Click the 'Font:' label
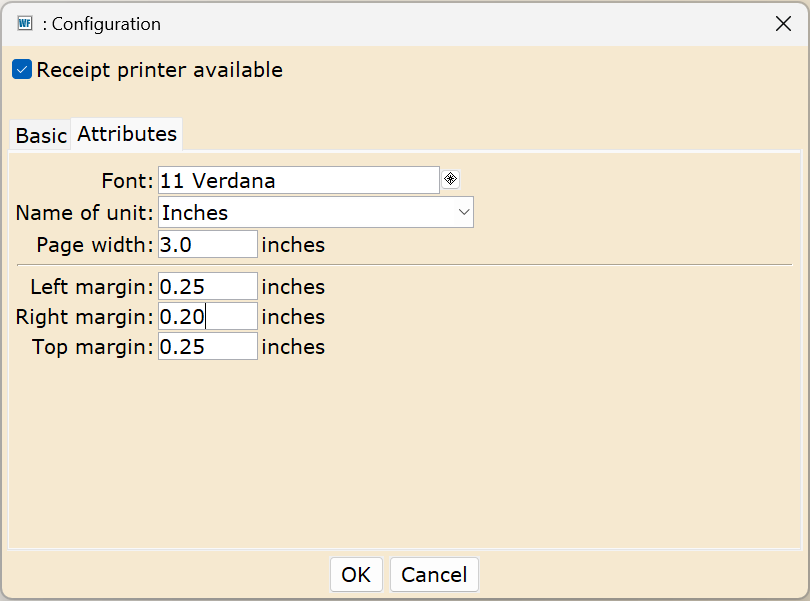Screen dimensions: 810x601 click(127, 181)
